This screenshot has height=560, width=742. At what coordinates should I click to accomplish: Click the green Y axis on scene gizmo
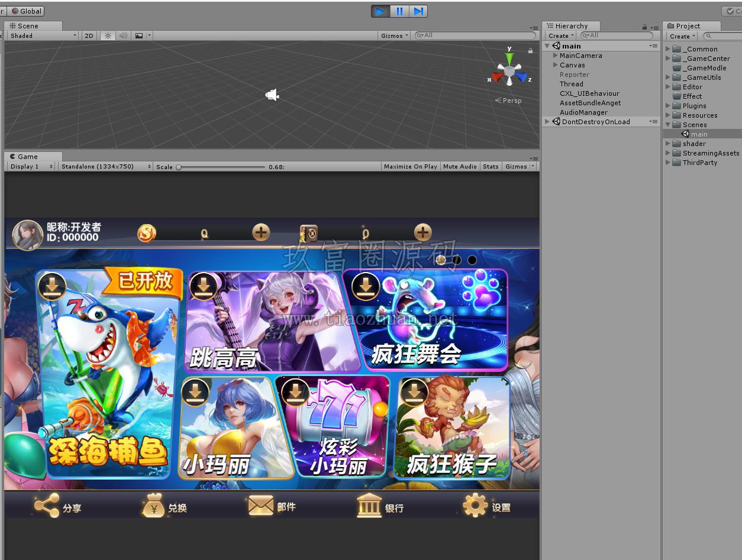(509, 57)
